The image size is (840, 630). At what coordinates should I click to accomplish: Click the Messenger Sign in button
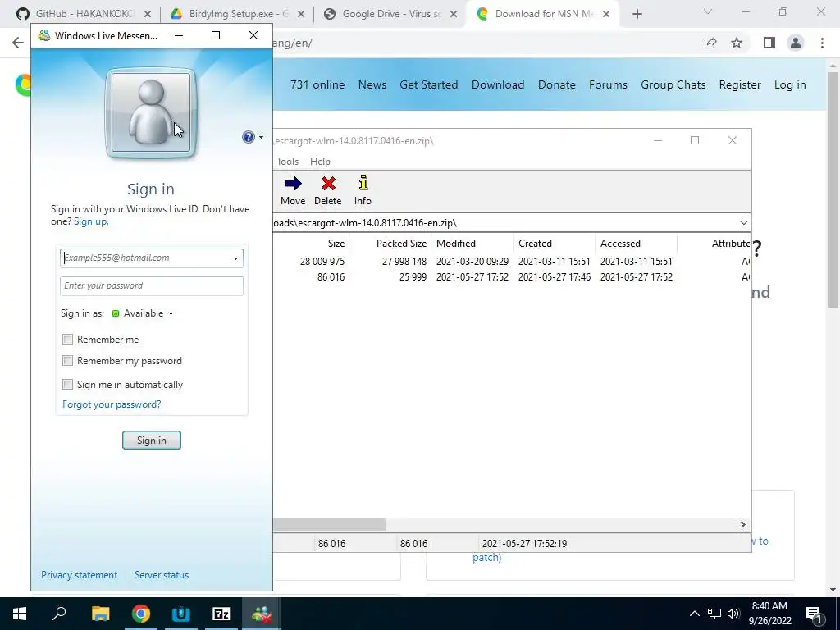pyautogui.click(x=152, y=441)
